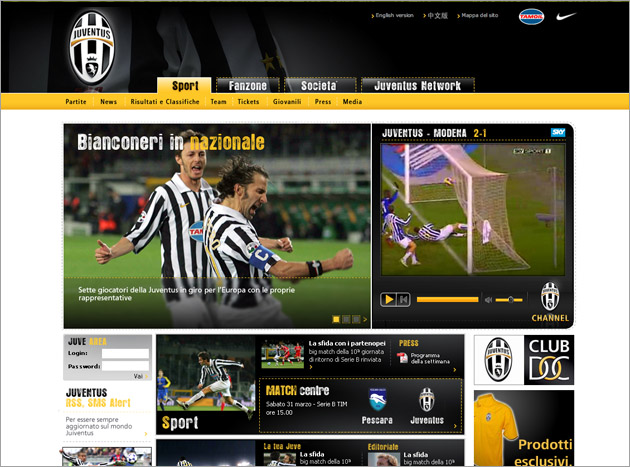Open the Juventus RSS, SMS Alert section
The image size is (630, 467).
click(98, 397)
